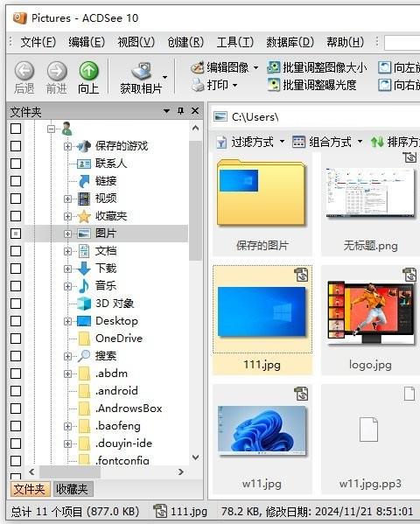Open the 编辑图像 dropdown arrow
The height and width of the screenshot is (524, 420).
(x=255, y=68)
